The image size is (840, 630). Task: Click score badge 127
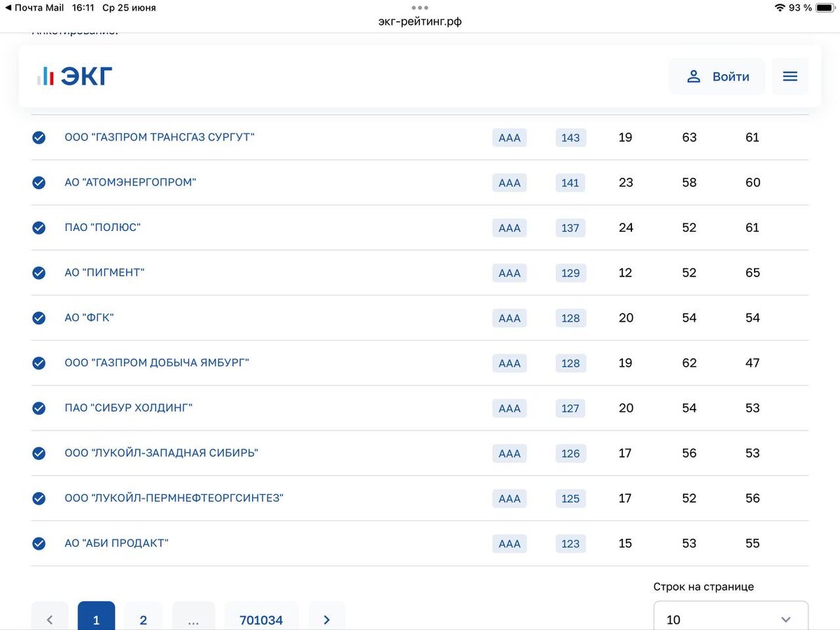[570, 408]
